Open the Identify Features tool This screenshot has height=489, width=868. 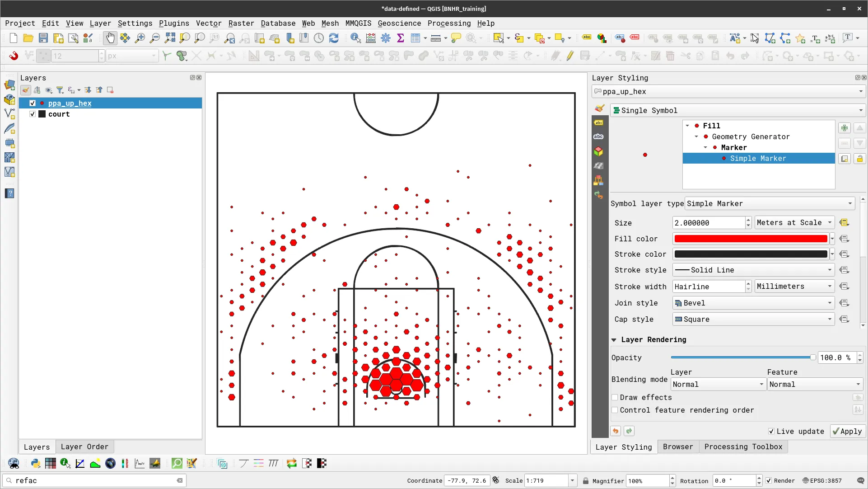tap(356, 38)
